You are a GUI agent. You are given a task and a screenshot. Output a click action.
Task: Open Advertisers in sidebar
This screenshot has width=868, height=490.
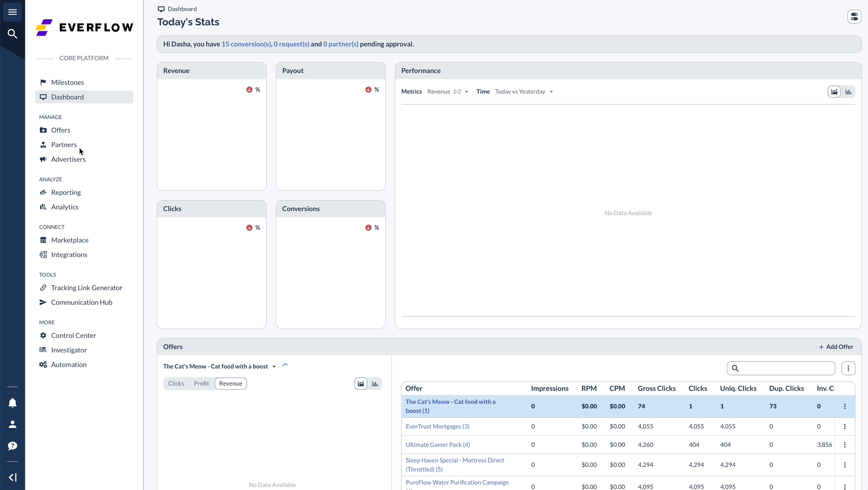tap(84, 159)
